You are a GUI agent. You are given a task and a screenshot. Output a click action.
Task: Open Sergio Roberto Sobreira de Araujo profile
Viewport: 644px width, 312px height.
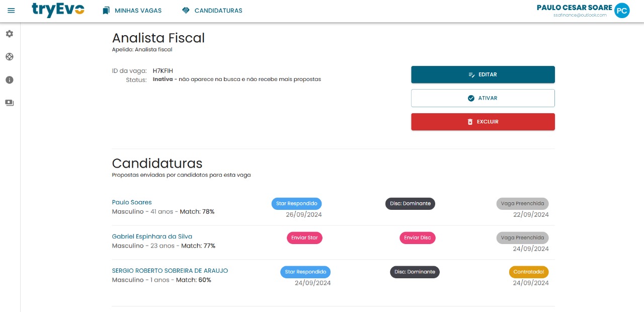(170, 271)
